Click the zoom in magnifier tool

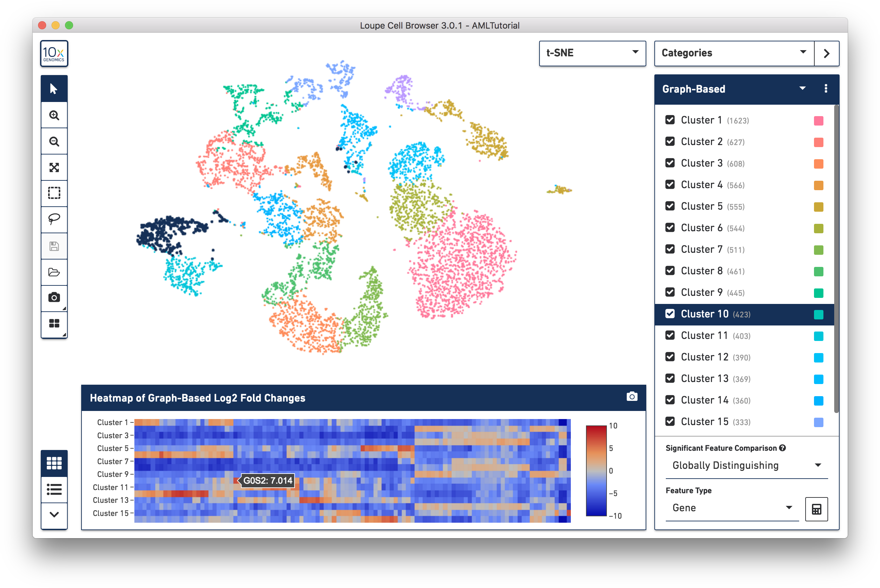pos(54,115)
